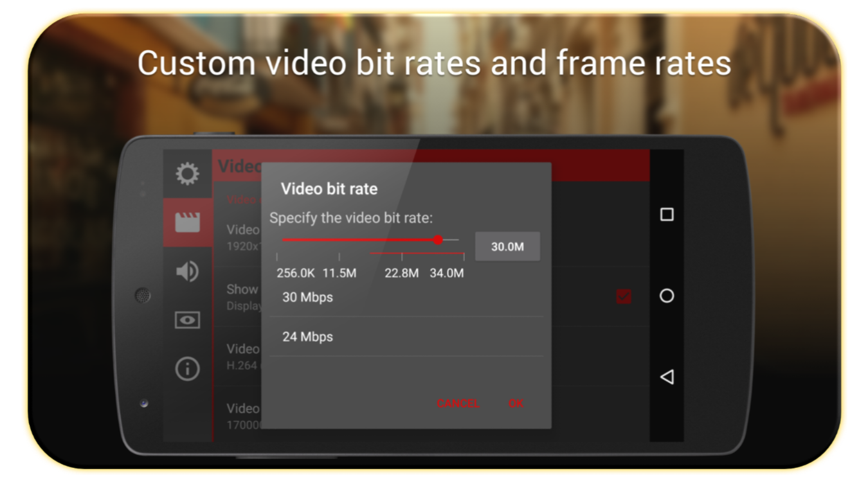Click the 11.5M scale label
This screenshot has height=482, width=868.
(339, 273)
